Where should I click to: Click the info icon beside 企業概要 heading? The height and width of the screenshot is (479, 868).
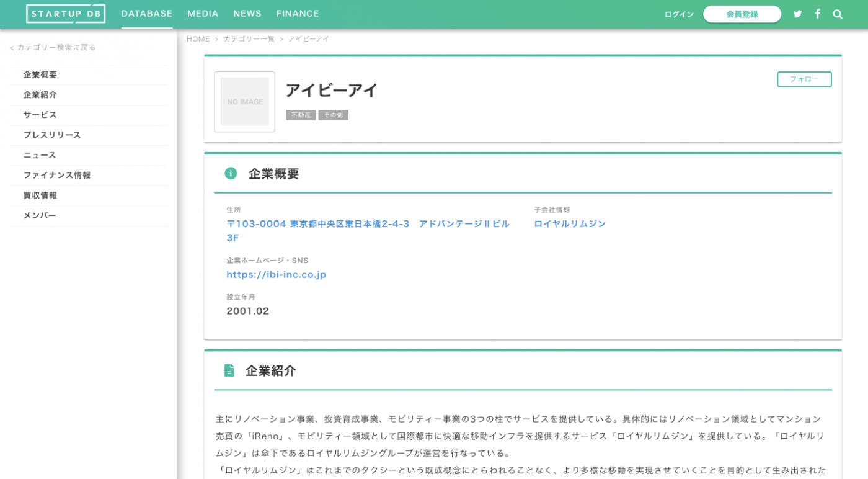[231, 174]
